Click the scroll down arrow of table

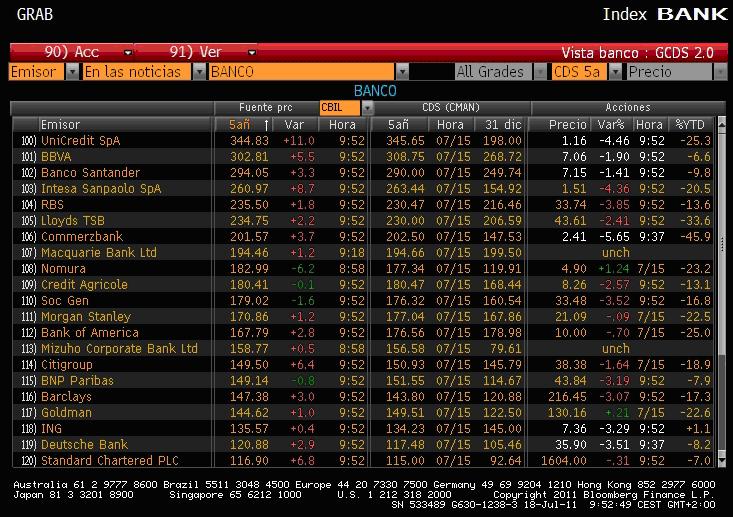click(x=721, y=461)
